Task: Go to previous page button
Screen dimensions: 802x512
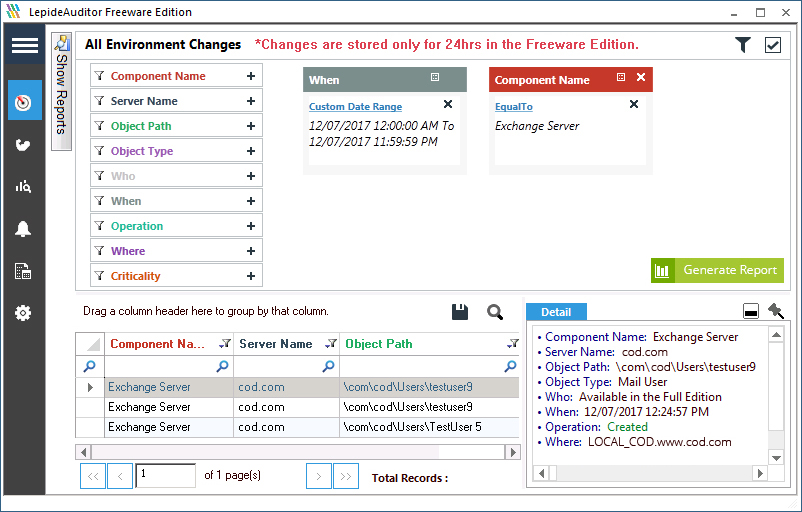Action: coord(120,476)
